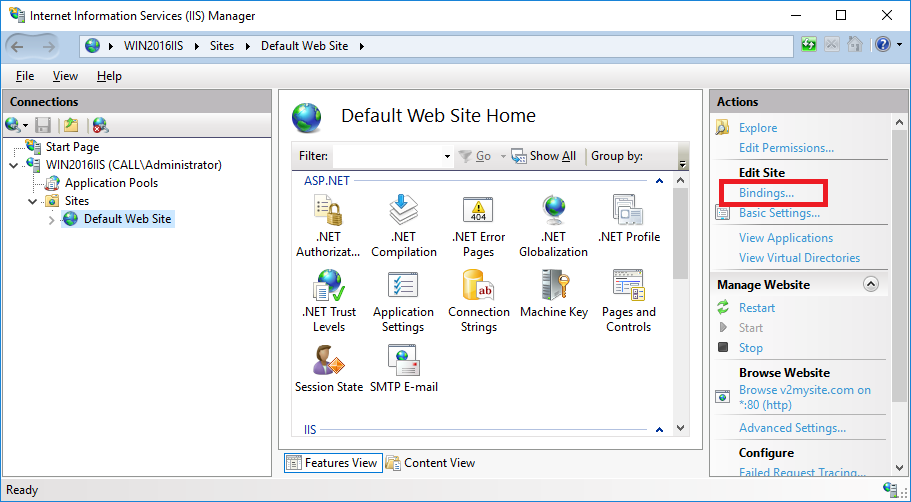
Task: Open the Help menu
Action: (109, 76)
